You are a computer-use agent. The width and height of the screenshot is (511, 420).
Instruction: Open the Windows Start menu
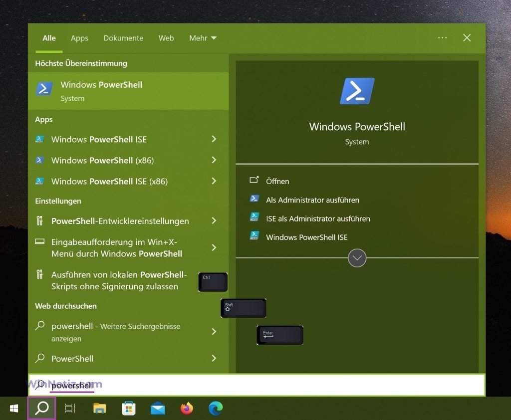(x=14, y=408)
